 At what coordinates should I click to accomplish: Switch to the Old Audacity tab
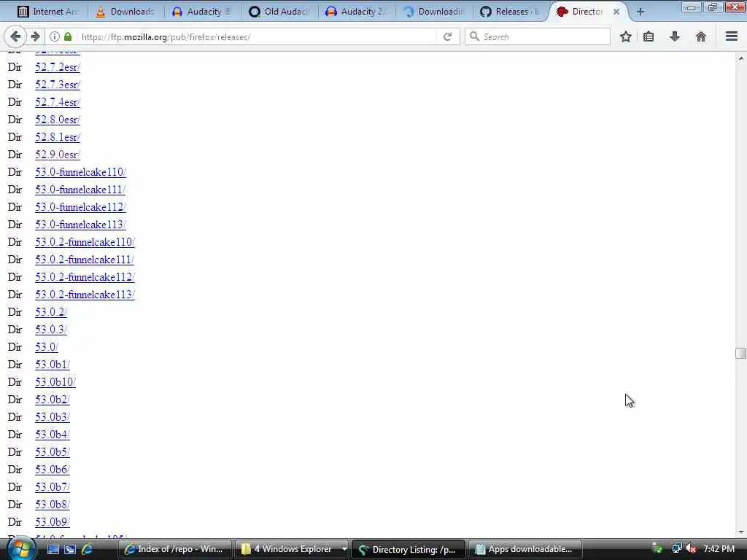(279, 12)
